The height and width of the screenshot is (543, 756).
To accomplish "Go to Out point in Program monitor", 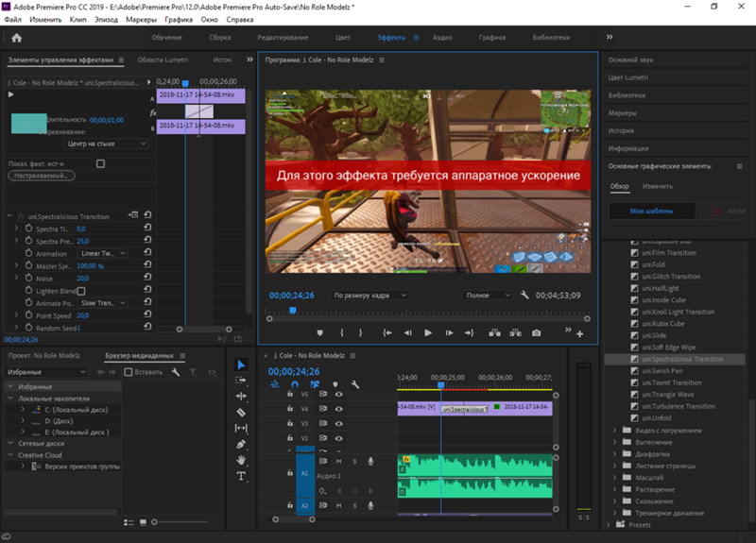I will [469, 333].
